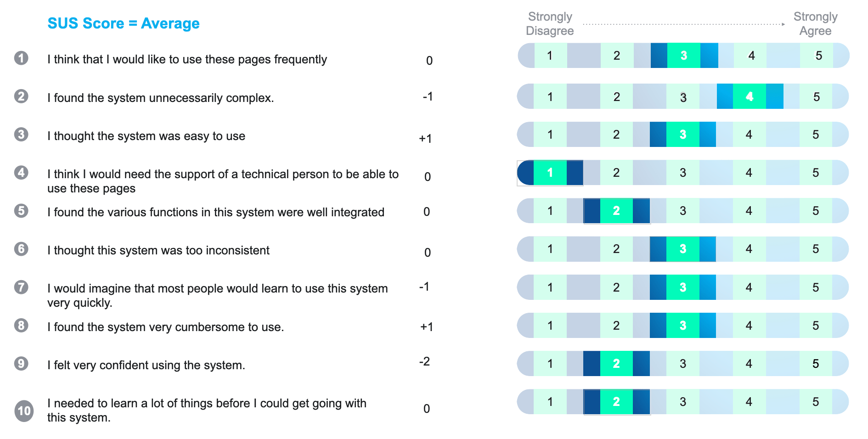Click the number 10 question badge
868x439 pixels.
pyautogui.click(x=24, y=411)
